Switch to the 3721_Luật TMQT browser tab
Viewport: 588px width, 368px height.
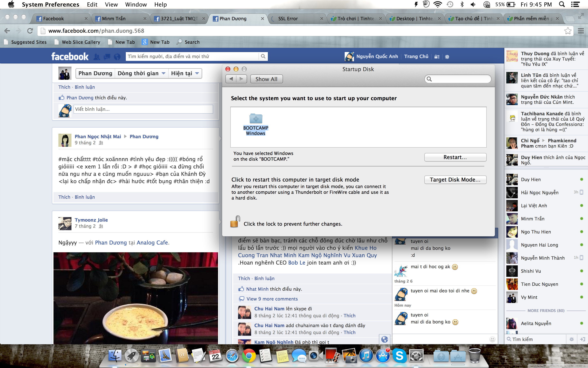pos(179,19)
